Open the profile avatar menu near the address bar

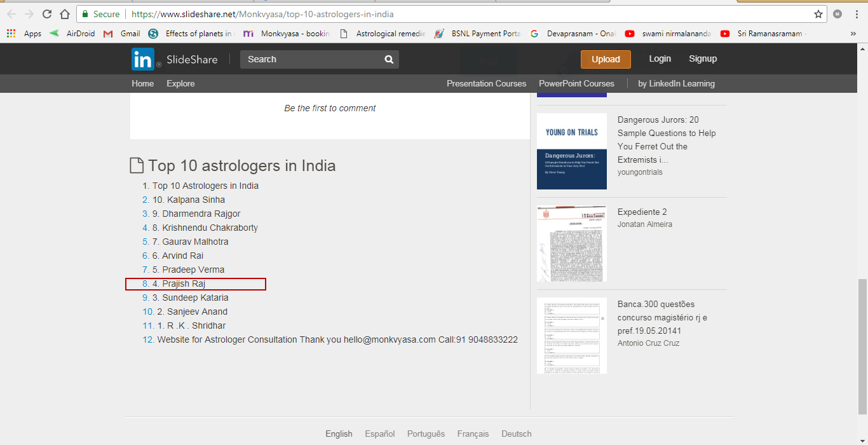click(x=837, y=13)
